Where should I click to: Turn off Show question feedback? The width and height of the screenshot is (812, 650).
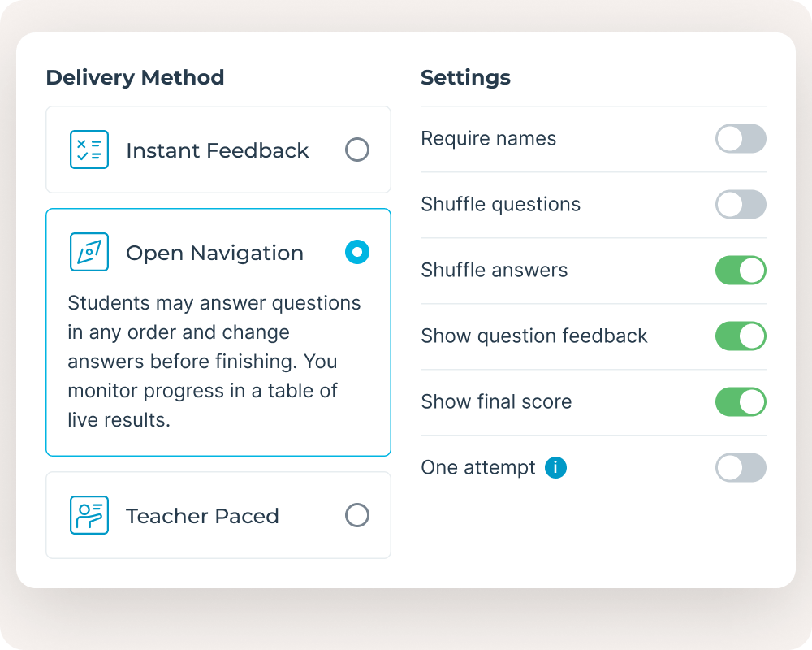point(741,336)
